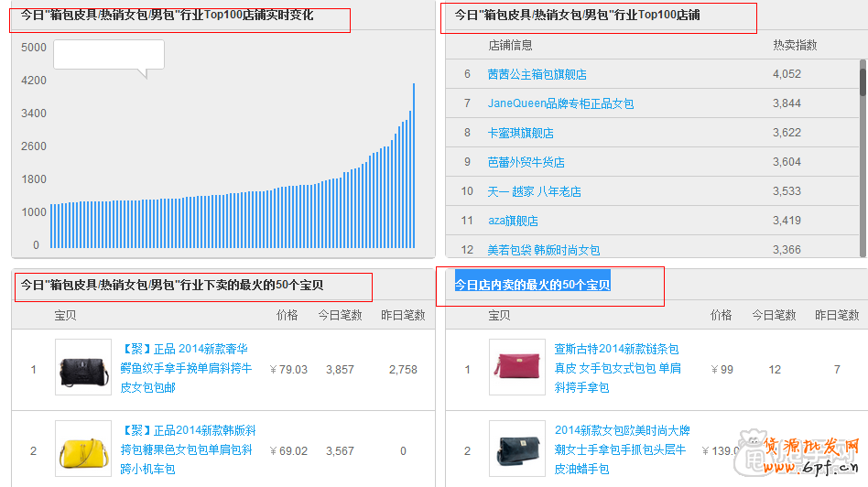868x487 pixels.
Task: Click the Top100店铺实时变化 chart heading
Action: point(168,15)
